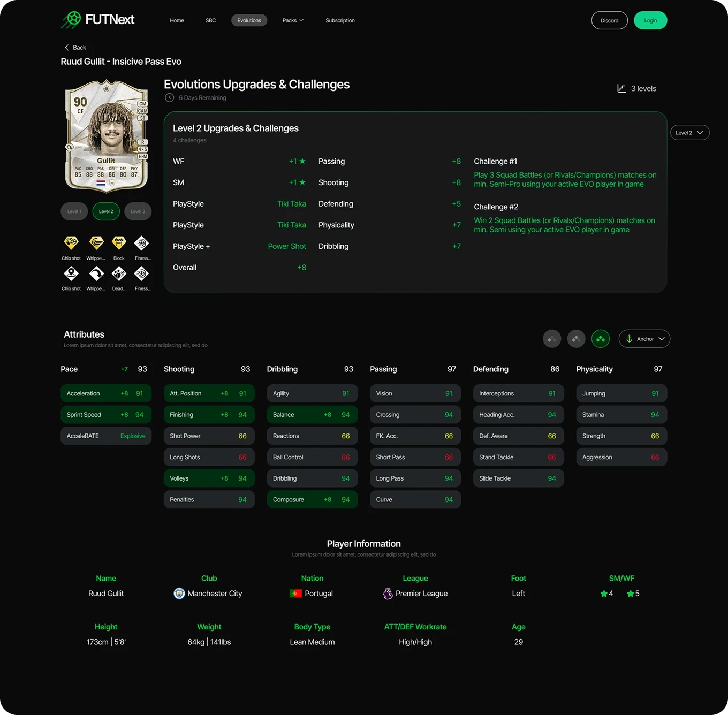The height and width of the screenshot is (715, 728).
Task: Click the Sprint Speed attribute row
Action: click(x=106, y=415)
